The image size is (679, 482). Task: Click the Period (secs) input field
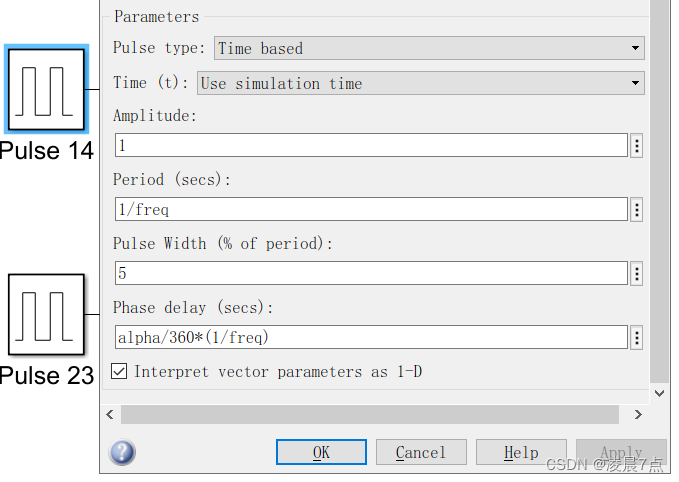(x=370, y=210)
